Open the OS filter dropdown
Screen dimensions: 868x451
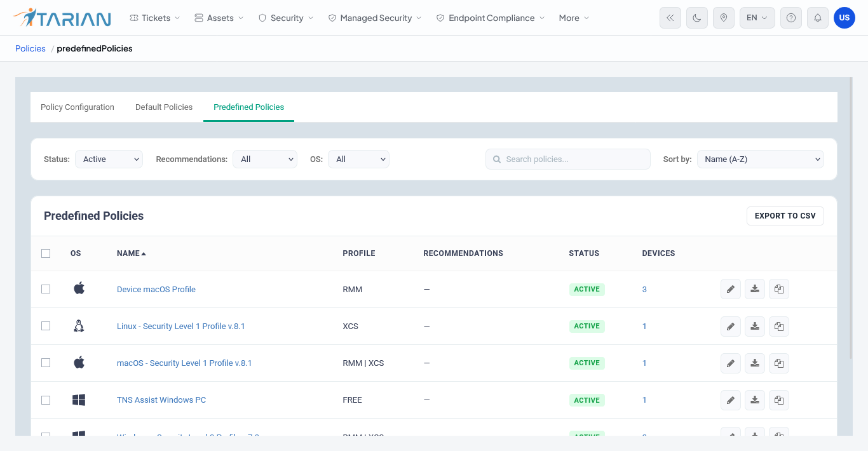(x=358, y=159)
